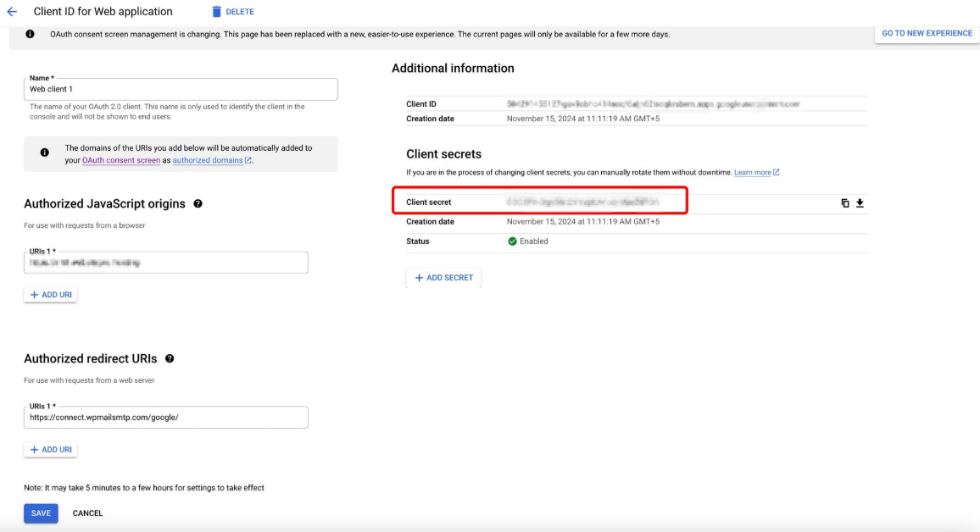Click the Delete trash icon
Screen dimensions: 980x532
[x=216, y=12]
